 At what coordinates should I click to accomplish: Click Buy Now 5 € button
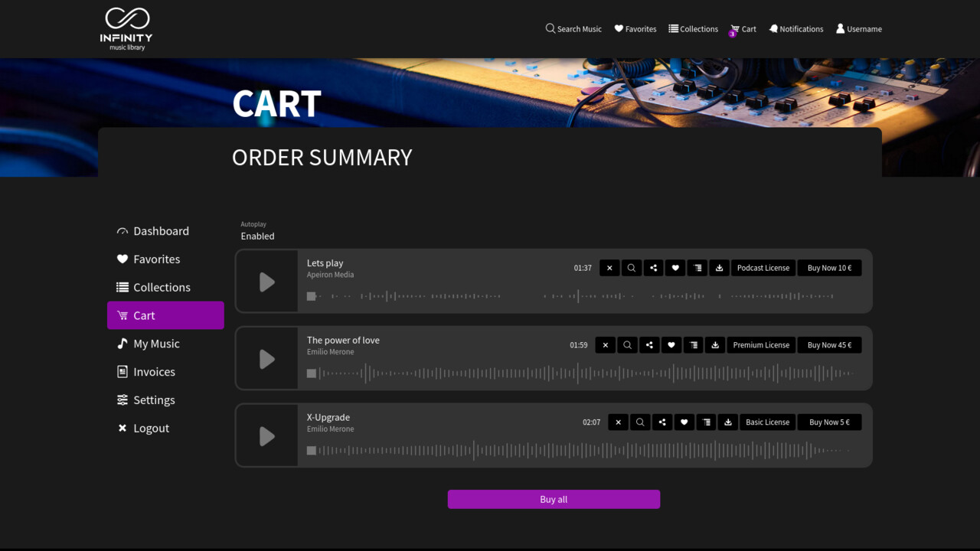[829, 422]
